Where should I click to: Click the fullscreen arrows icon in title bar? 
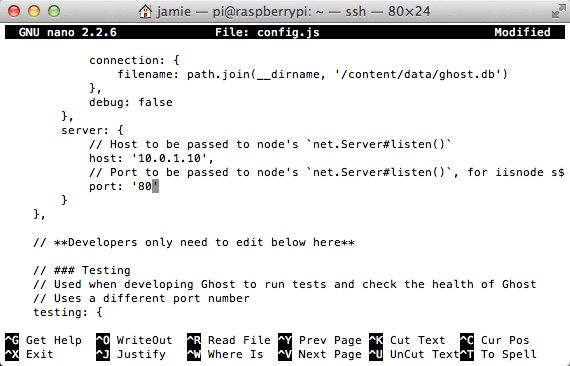[558, 12]
